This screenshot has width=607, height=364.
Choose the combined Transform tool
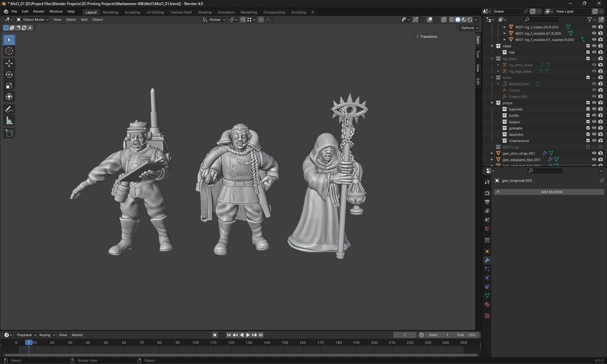9,97
